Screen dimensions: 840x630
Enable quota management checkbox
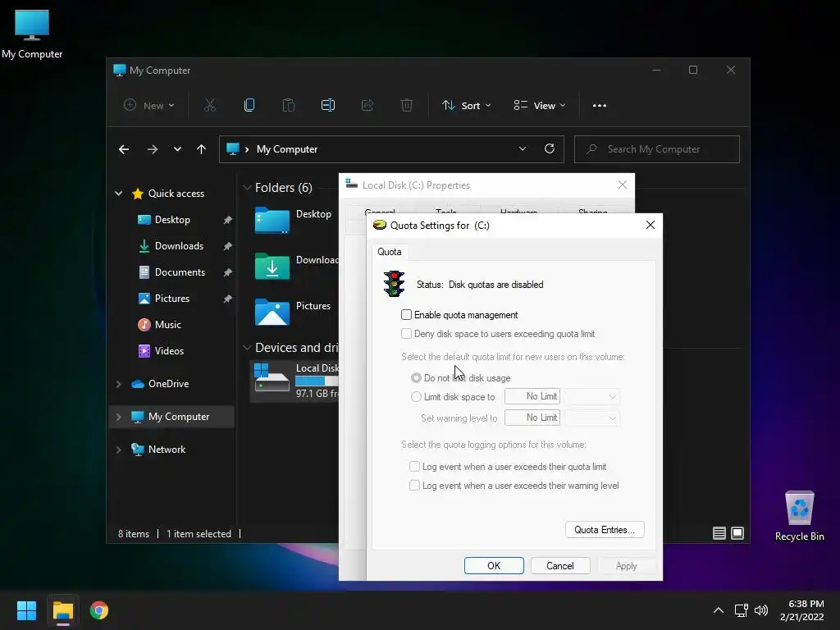pyautogui.click(x=407, y=315)
